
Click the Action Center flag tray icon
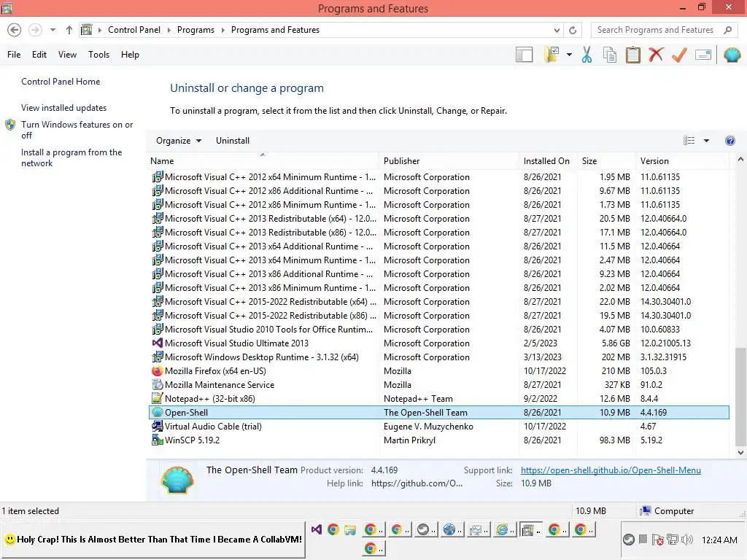[657, 540]
